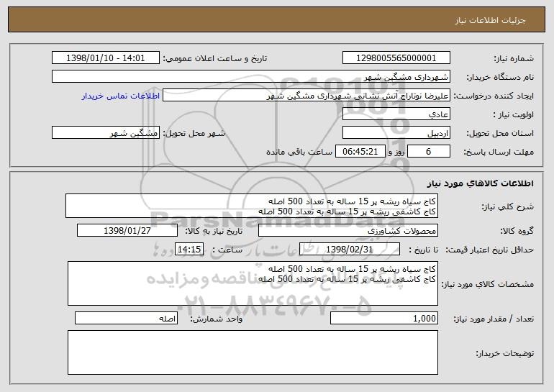
Task: Click the quantity field showing 1,000
Action: pos(384,318)
